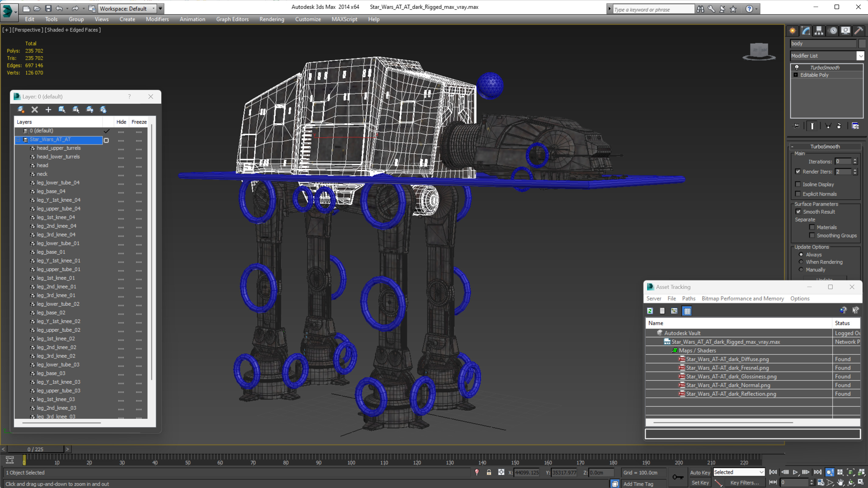Open the MAXScript menu
Screen dimensions: 868x488
click(x=344, y=19)
